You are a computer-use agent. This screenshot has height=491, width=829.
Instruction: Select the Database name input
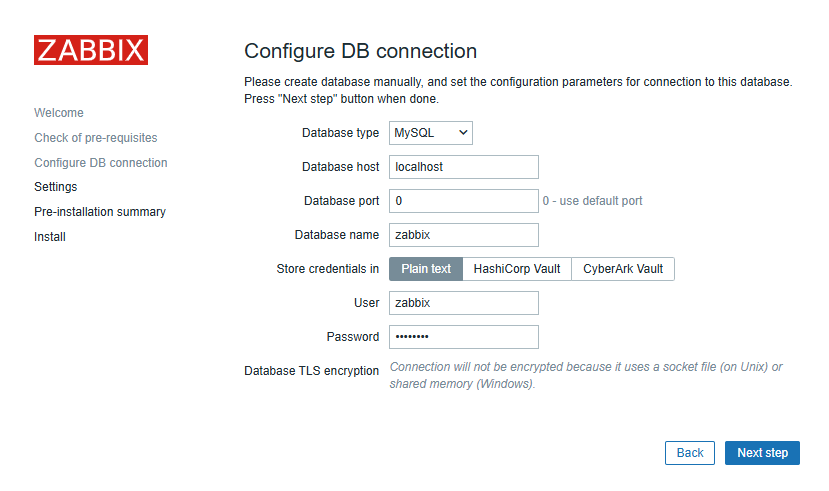coord(464,235)
